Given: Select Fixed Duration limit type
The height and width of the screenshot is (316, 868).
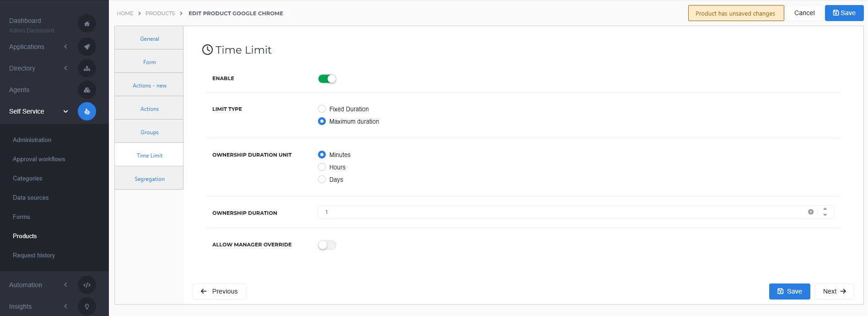Looking at the screenshot, I should click(322, 109).
